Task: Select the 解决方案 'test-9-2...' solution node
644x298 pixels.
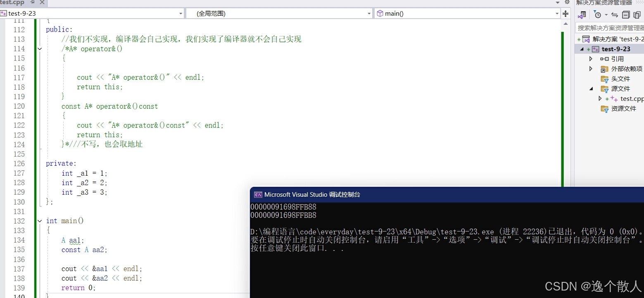Action: (618, 39)
